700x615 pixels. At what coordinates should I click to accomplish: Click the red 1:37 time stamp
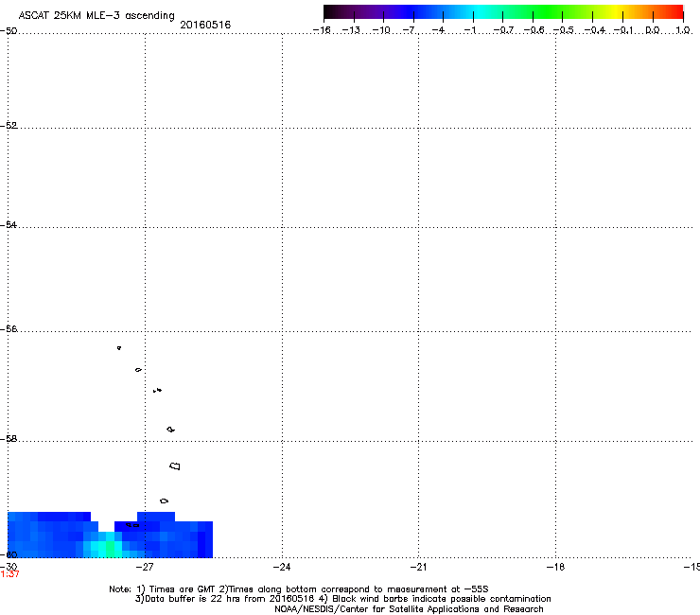(9, 574)
